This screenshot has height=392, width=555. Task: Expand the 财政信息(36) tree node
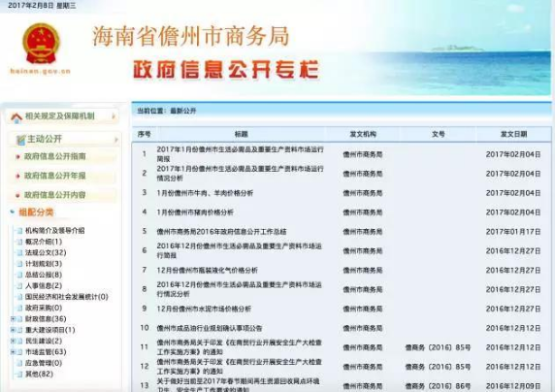pyautogui.click(x=13, y=319)
